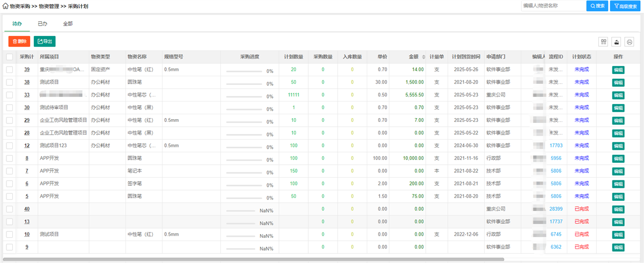644x263 pixels.
Task: Click amount cell 10,000.00
Action: click(413, 158)
